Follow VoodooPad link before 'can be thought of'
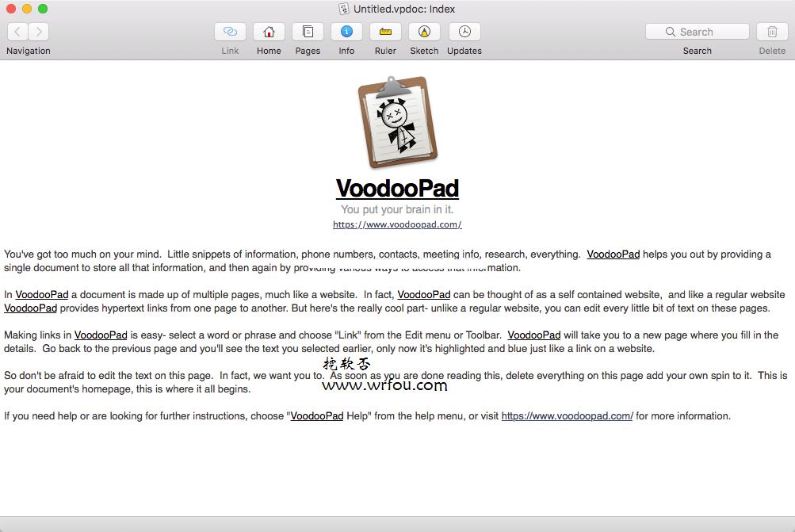Screen dimensions: 795x532 pos(424,295)
